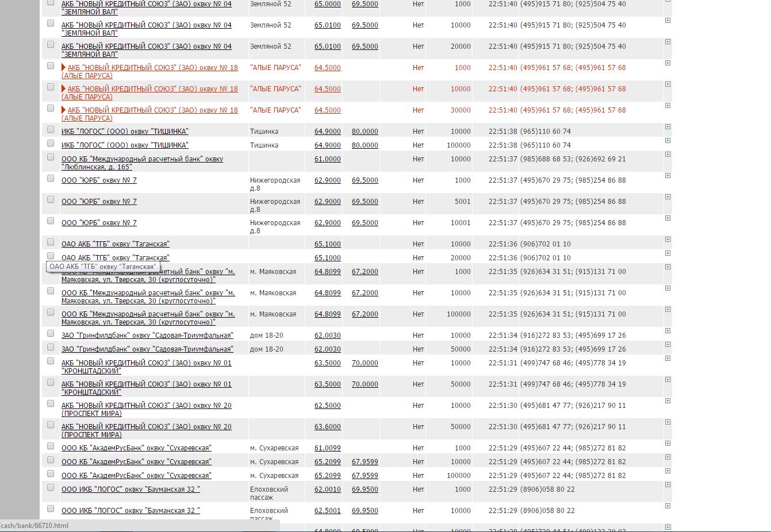Check the Гринфилдбанк 50000 row box
Viewport: 771px width, 532px height.
[x=51, y=347]
